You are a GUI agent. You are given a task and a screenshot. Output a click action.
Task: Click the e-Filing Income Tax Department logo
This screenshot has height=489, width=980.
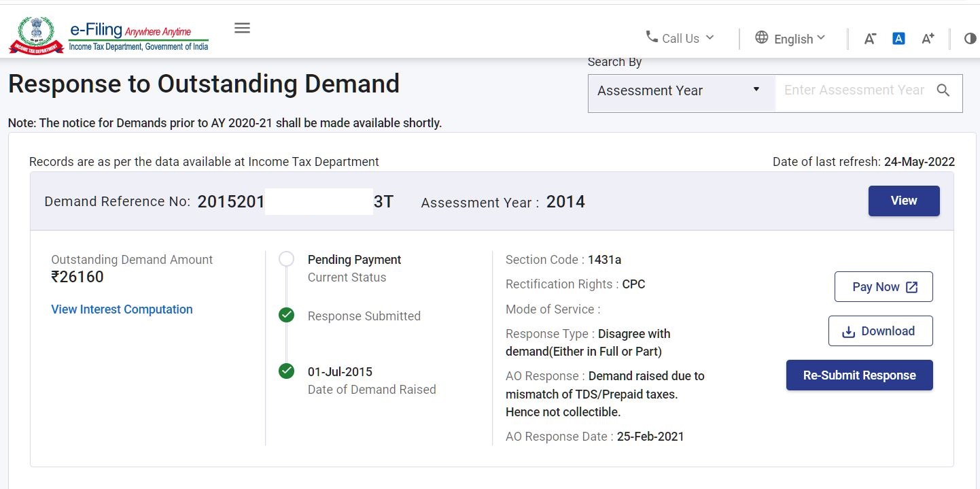[x=109, y=36]
